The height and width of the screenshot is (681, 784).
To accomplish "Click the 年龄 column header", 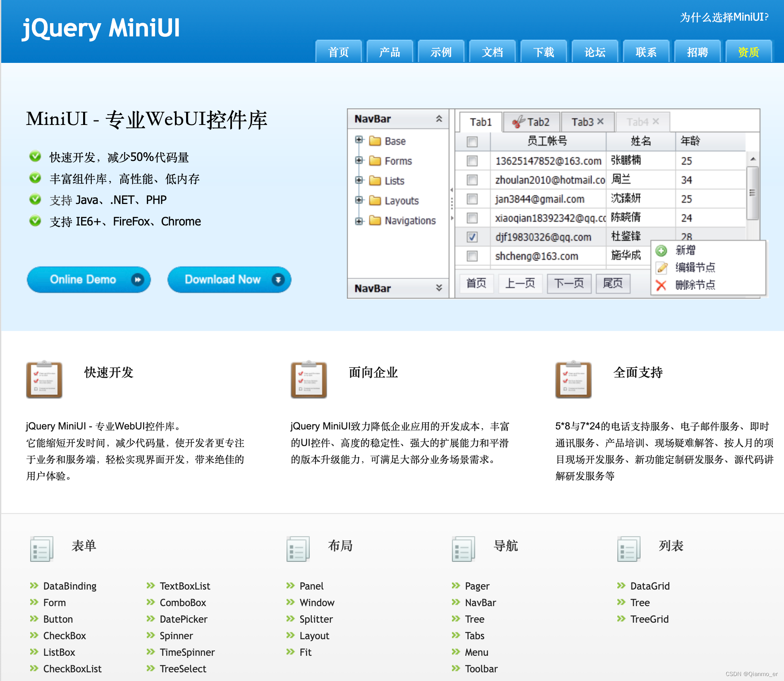I will click(x=710, y=141).
